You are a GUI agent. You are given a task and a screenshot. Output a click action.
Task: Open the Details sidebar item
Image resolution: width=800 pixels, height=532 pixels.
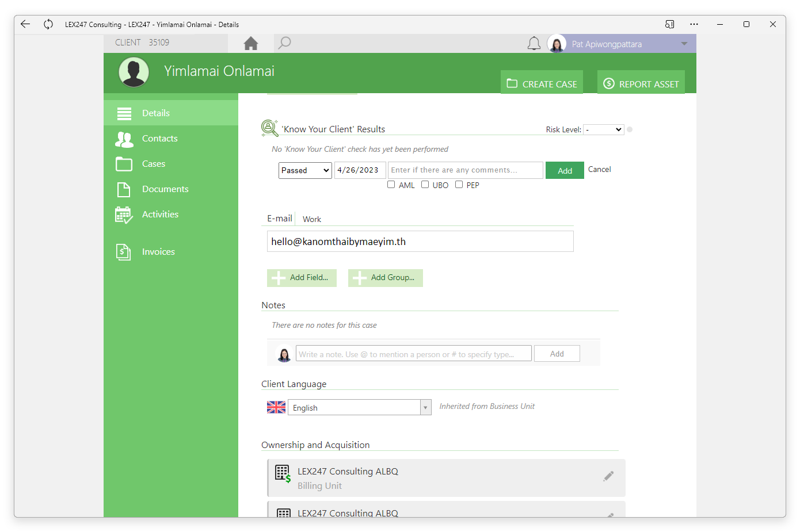tap(171, 113)
